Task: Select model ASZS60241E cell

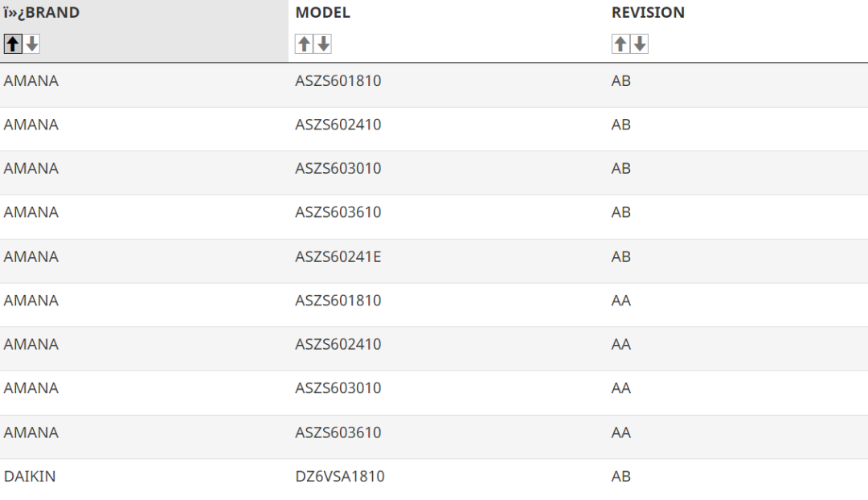Action: [x=338, y=257]
